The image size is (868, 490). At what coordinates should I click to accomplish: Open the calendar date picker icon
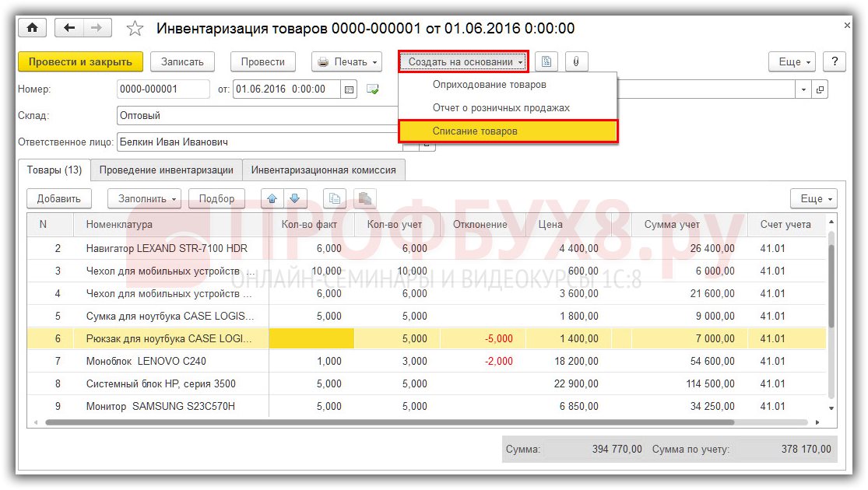(350, 89)
